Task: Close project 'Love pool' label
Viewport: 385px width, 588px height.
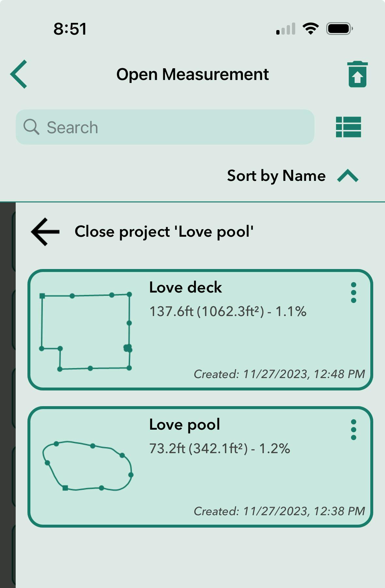Action: pos(164,232)
